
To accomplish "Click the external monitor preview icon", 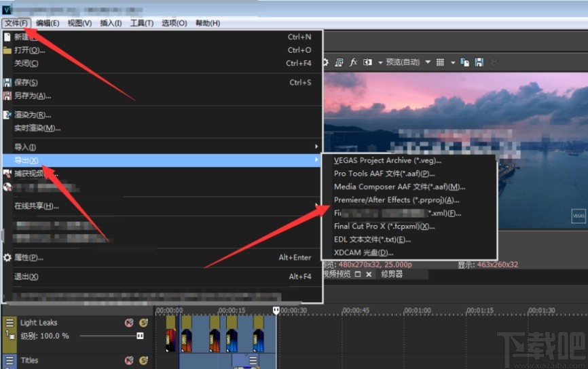I will [339, 62].
